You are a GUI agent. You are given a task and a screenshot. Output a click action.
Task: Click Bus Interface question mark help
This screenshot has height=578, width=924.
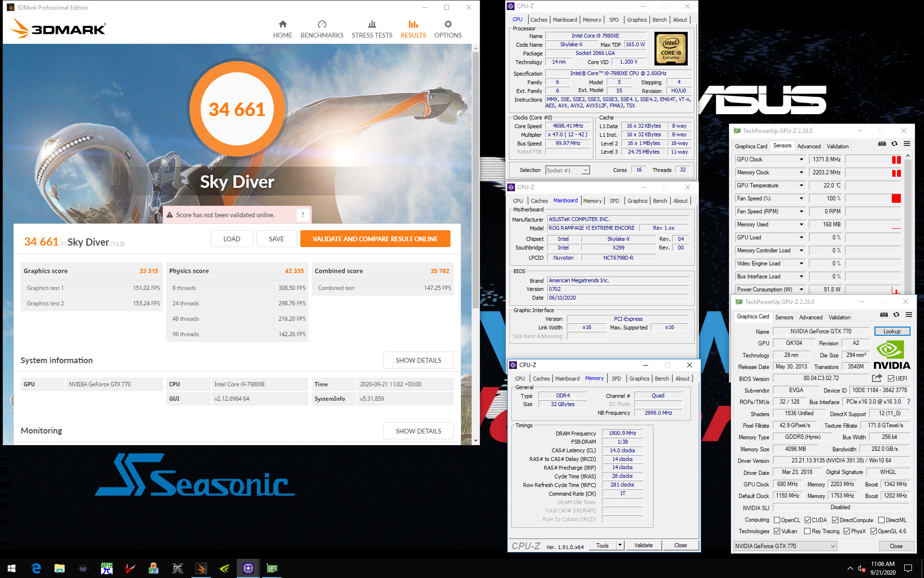pyautogui.click(x=908, y=402)
